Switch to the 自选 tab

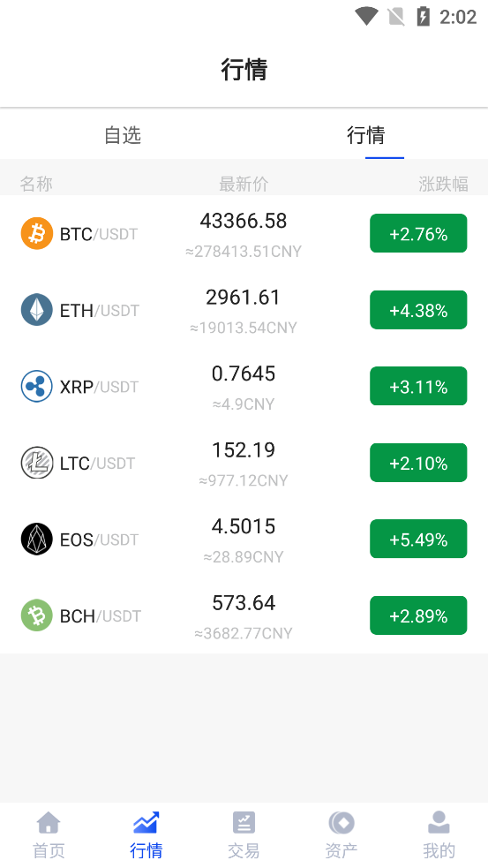click(123, 134)
